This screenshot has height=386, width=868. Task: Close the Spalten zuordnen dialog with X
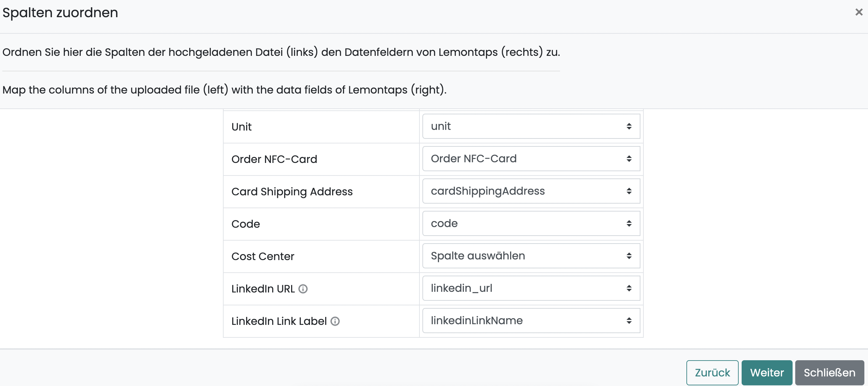pos(858,13)
